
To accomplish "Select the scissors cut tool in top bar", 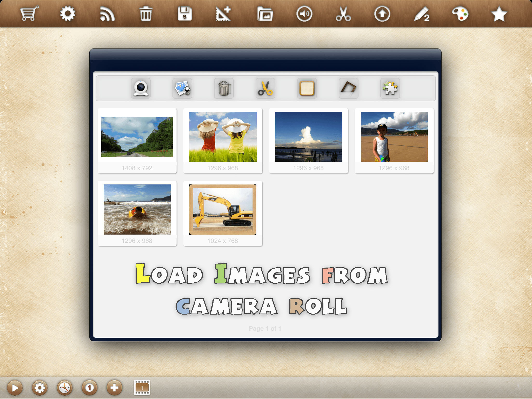I will [x=343, y=14].
